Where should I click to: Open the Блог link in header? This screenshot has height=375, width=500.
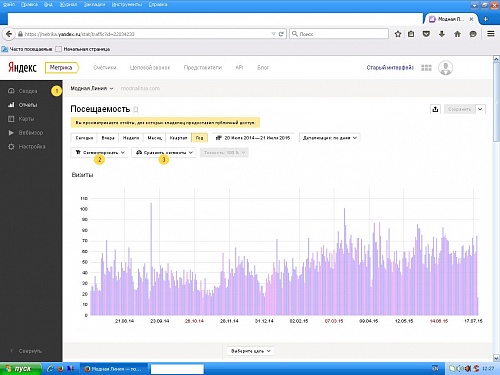point(263,67)
